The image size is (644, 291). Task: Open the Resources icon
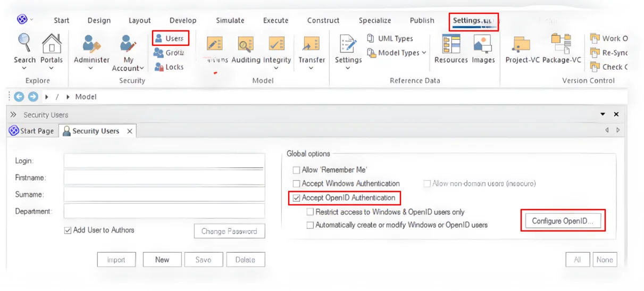(x=451, y=44)
